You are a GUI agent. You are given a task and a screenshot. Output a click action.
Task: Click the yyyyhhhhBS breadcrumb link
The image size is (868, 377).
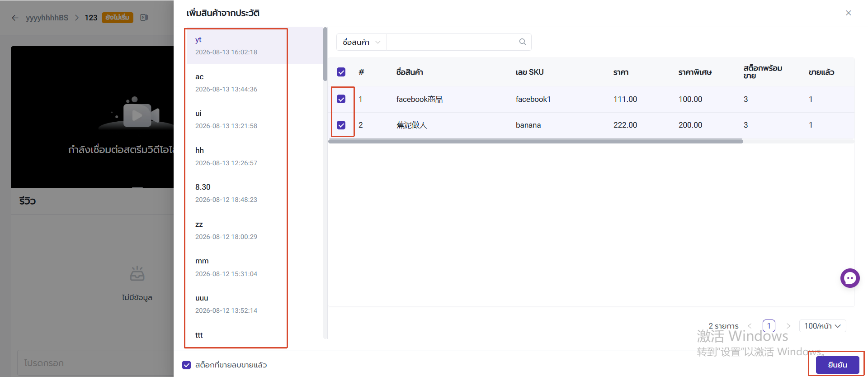pyautogui.click(x=47, y=18)
